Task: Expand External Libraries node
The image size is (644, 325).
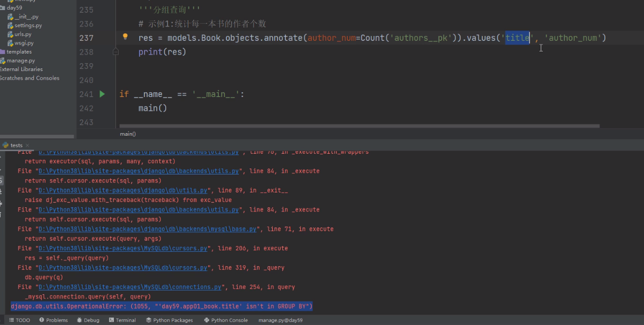Action: (x=21, y=69)
